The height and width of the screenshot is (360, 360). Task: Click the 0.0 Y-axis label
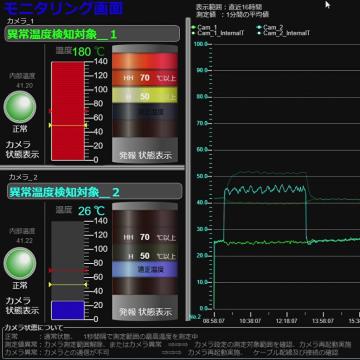tap(203, 308)
